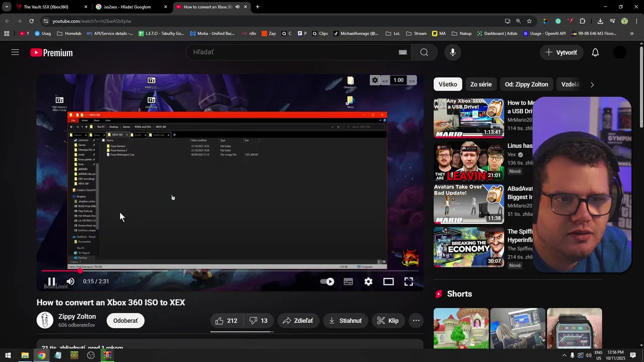Open the Windows Start menu

tap(8, 355)
